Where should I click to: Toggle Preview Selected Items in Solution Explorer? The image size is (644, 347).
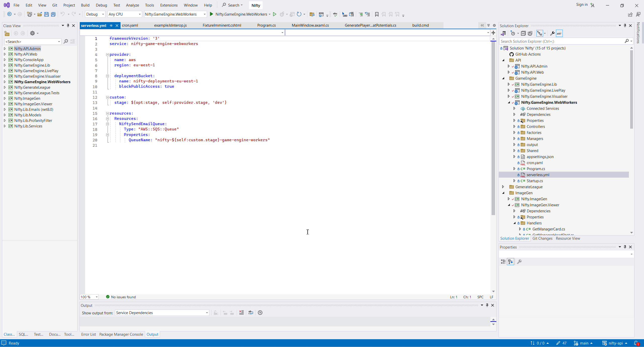point(559,33)
